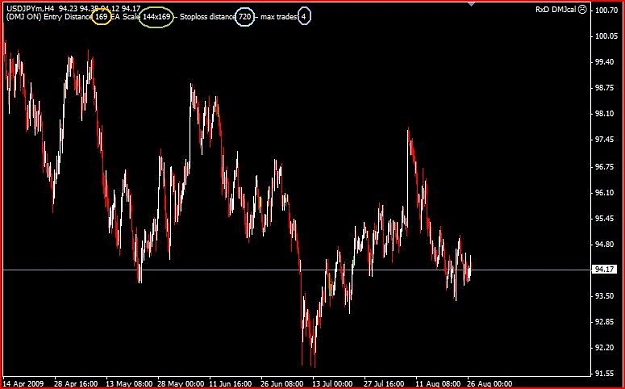
Task: Click the 11 Jun 16:00 time label
Action: click(231, 383)
